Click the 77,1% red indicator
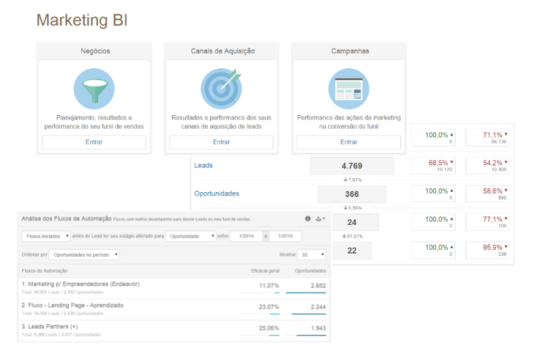Screen dimensions: 535x362 point(488,222)
